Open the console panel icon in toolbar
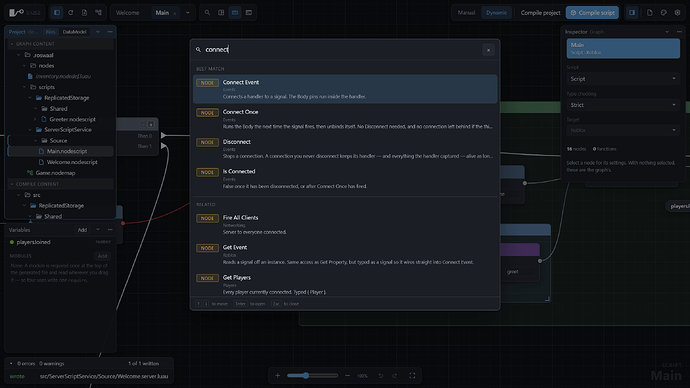This screenshot has width=690, height=388. pos(249,13)
